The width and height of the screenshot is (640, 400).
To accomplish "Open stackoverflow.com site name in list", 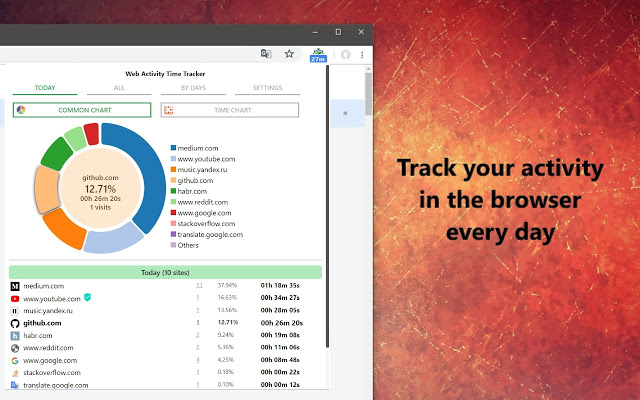I will (52, 373).
